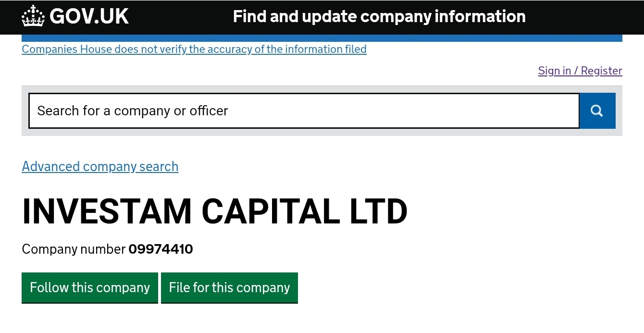Image resolution: width=644 pixels, height=333 pixels.
Task: Click the search placeholder text
Action: (x=133, y=111)
